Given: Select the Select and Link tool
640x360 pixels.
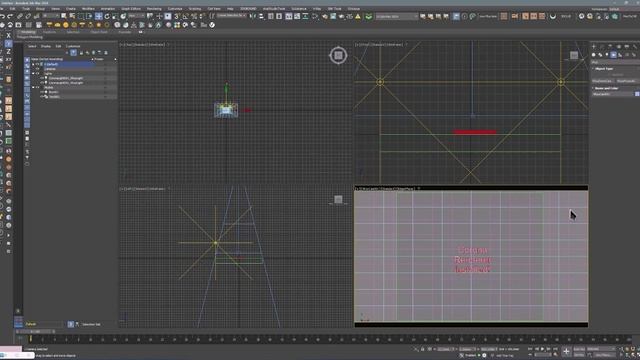Looking at the screenshot, I should coord(20,16).
